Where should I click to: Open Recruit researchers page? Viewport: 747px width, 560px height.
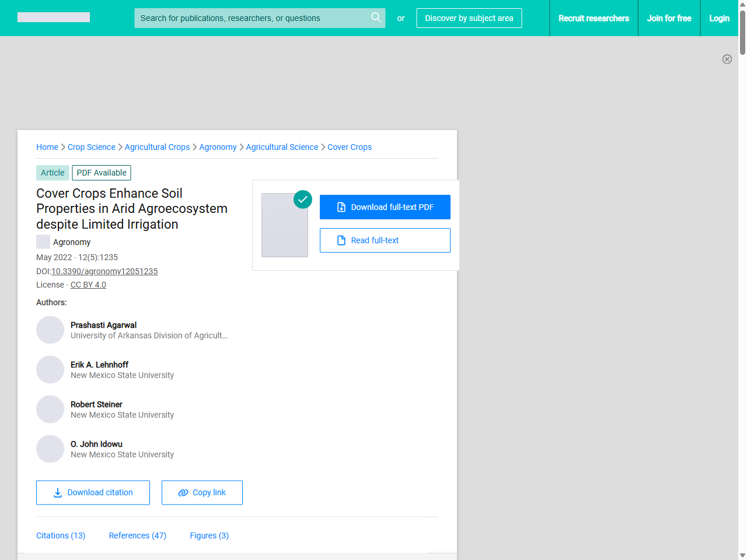coord(594,18)
